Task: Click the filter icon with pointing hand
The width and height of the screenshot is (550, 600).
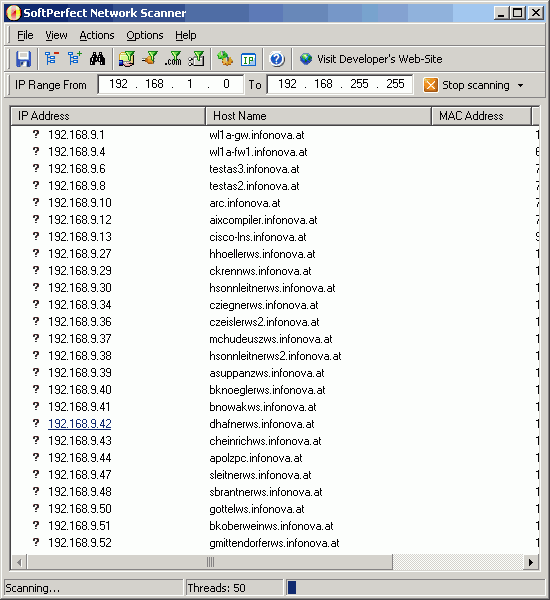Action: pos(150,59)
